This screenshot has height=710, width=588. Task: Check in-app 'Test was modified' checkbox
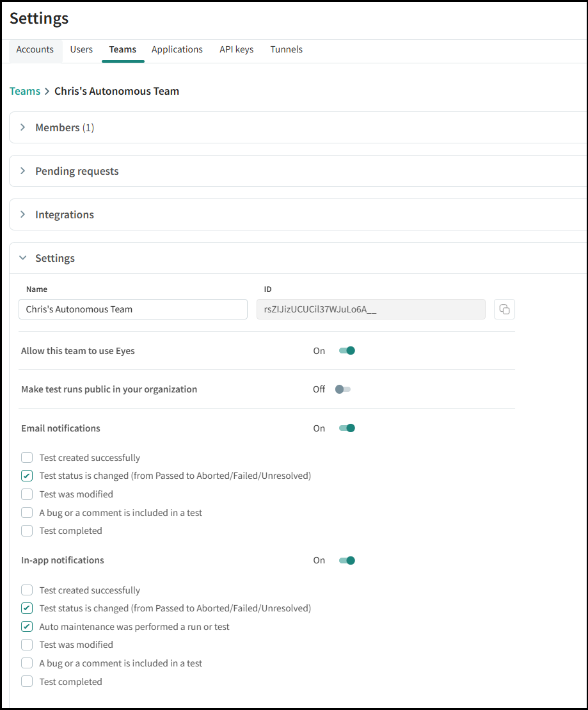(x=27, y=645)
